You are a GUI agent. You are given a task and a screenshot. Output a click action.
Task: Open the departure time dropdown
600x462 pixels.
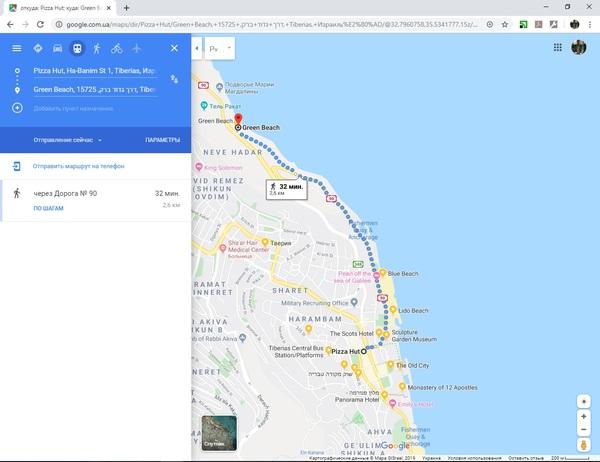[x=68, y=140]
